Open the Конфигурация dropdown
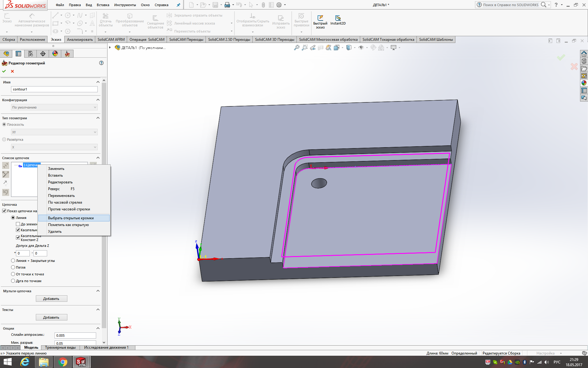 coord(54,107)
